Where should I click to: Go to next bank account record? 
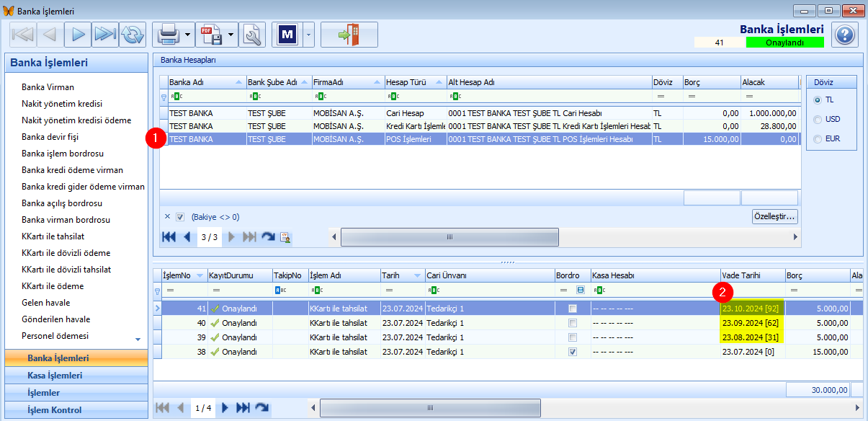coord(232,236)
